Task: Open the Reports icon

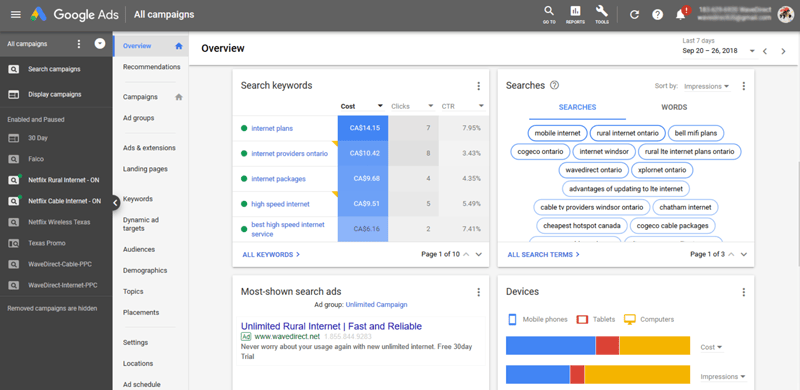Action: tap(575, 15)
